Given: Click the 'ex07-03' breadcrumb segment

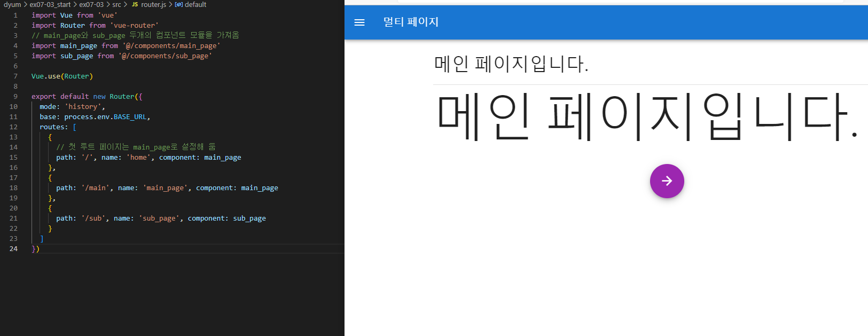Looking at the screenshot, I should 91,4.
